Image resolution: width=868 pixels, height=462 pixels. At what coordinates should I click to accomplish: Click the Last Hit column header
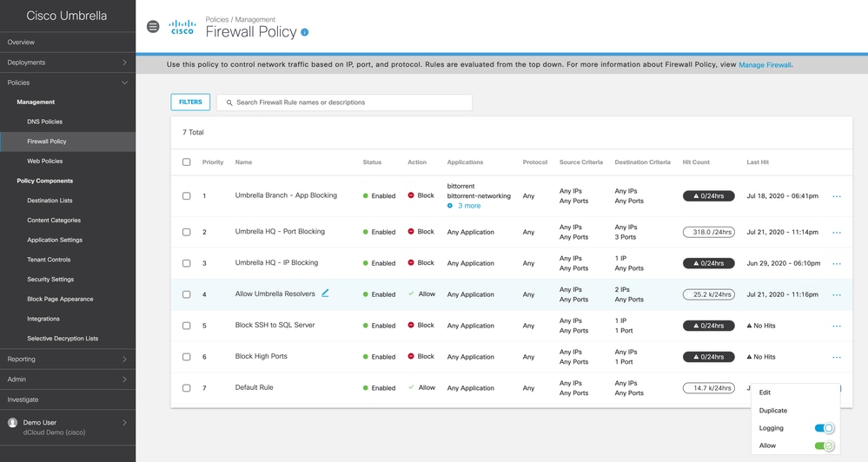pos(758,162)
